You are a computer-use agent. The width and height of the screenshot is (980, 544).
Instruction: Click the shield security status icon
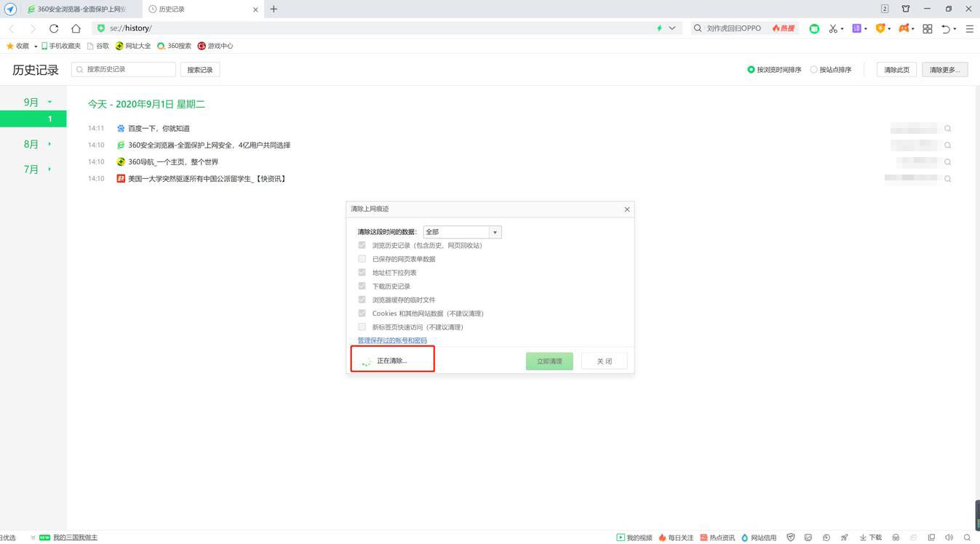[791, 537]
